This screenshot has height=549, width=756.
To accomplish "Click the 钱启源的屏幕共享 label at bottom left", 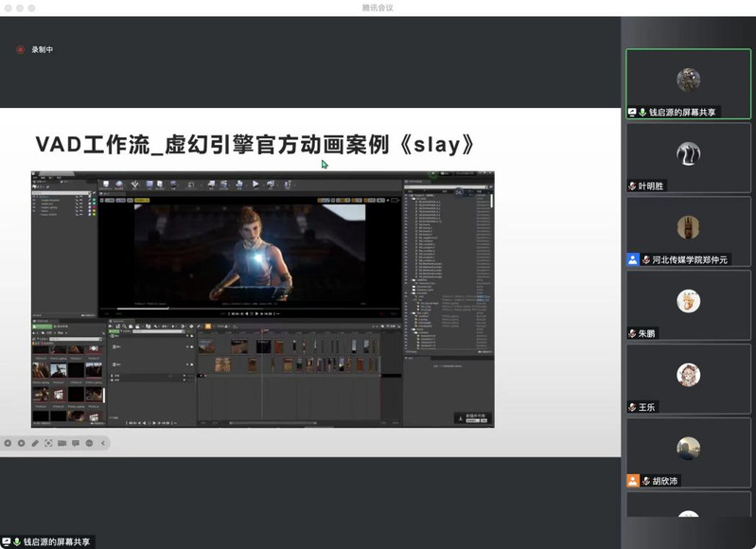I will (56, 541).
